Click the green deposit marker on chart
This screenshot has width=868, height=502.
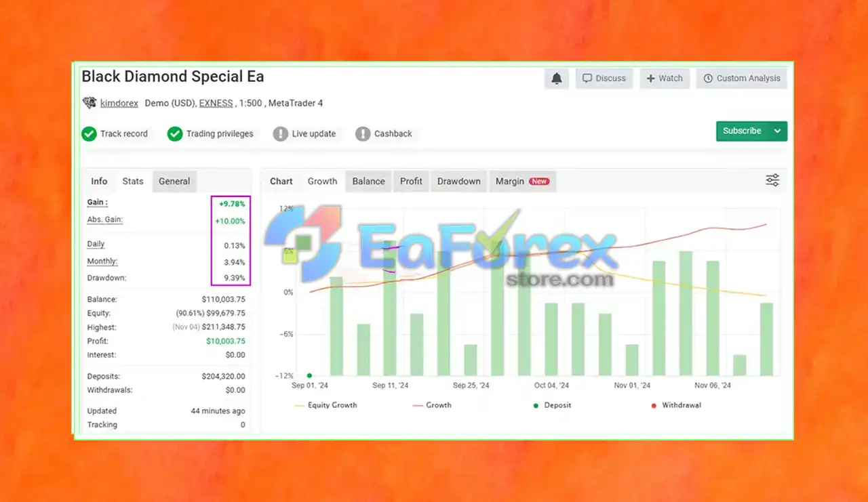pos(309,375)
